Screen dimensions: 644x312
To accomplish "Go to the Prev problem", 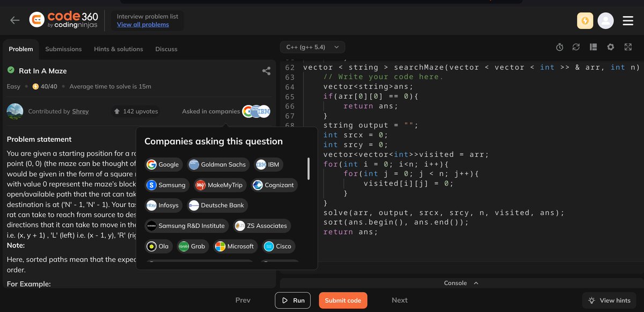I will point(243,300).
